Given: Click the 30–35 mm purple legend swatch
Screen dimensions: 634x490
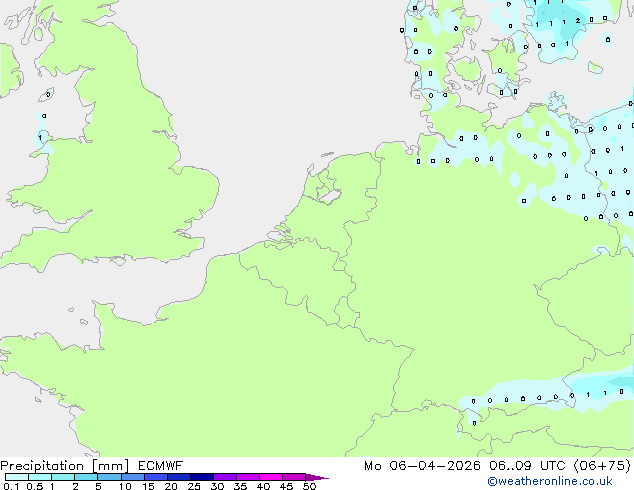Looking at the screenshot, I should (x=225, y=477).
